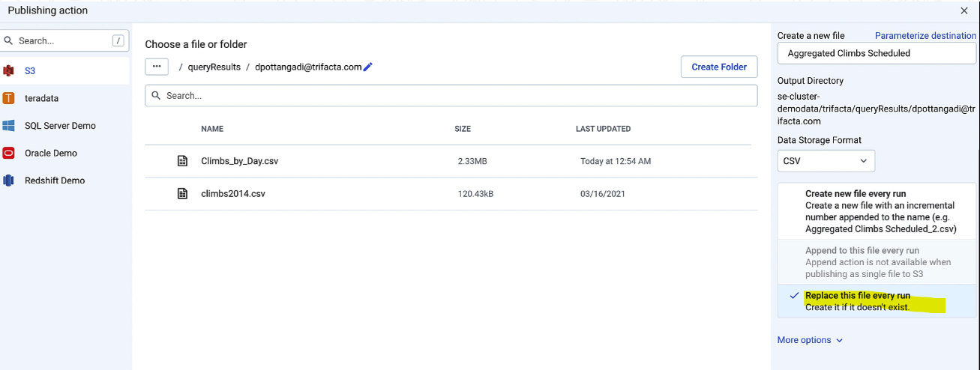Click the Redshift Demo icon
Viewport: 980px width, 370px height.
9,181
